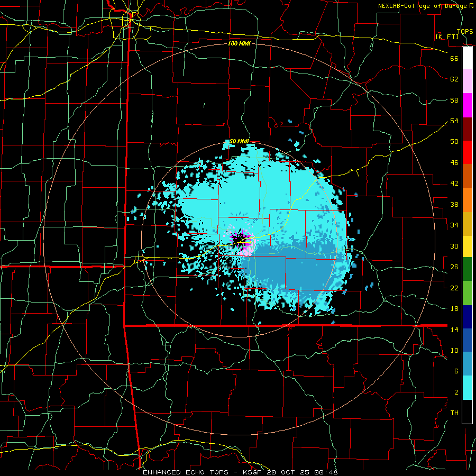Click the light pink 62 kft legend swatch
This screenshot has height=476, width=476.
467,81
